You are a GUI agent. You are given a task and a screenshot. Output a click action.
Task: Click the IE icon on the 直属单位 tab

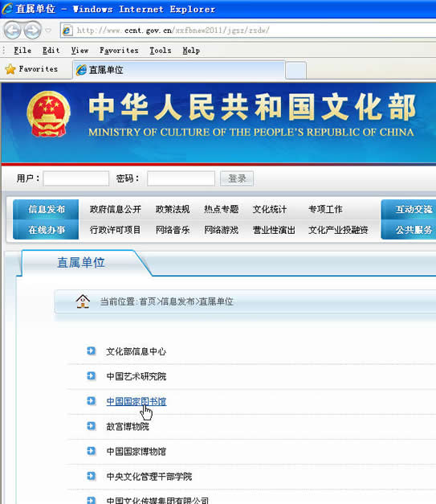[81, 70]
